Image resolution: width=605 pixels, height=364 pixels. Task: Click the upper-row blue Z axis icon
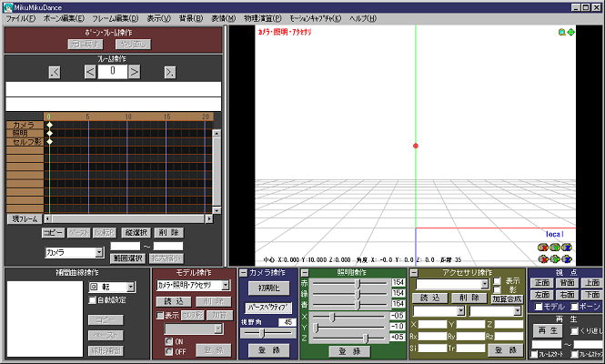coord(567,247)
